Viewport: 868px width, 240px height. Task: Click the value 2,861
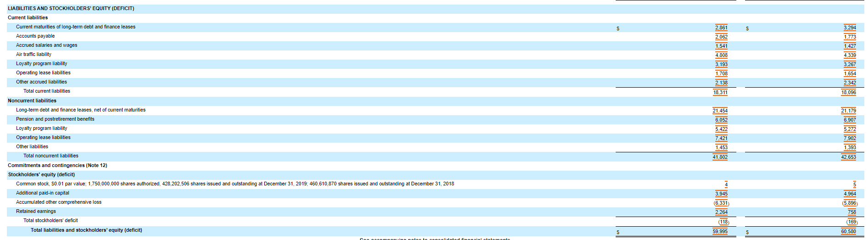(x=721, y=28)
